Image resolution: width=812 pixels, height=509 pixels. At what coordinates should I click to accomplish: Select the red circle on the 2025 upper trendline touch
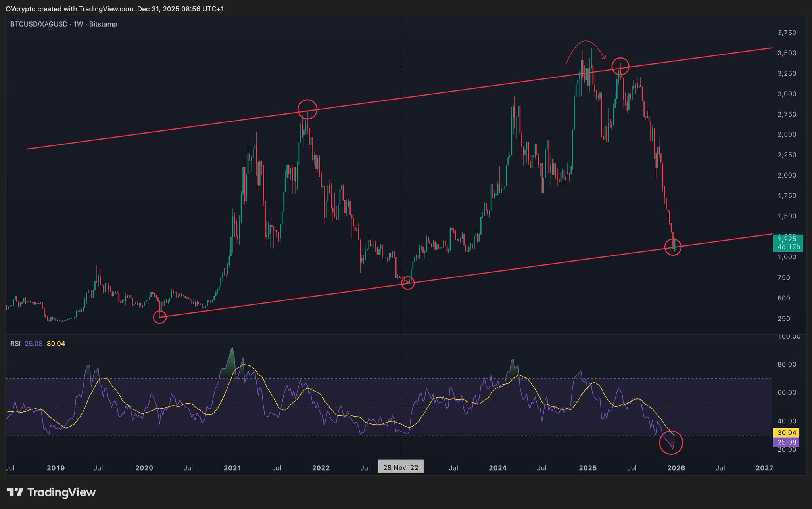620,66
